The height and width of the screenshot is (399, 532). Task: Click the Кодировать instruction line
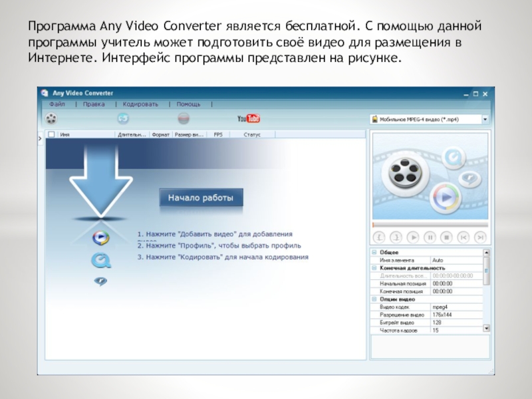pos(223,257)
